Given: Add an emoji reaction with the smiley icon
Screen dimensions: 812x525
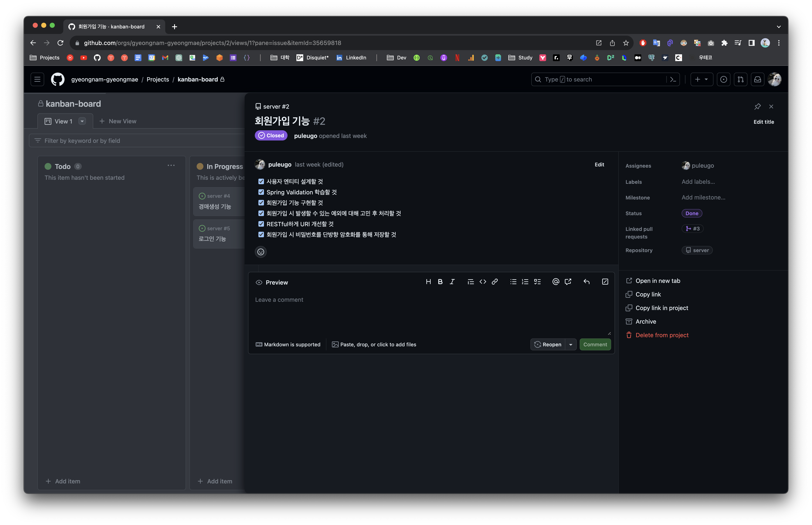Looking at the screenshot, I should (261, 252).
